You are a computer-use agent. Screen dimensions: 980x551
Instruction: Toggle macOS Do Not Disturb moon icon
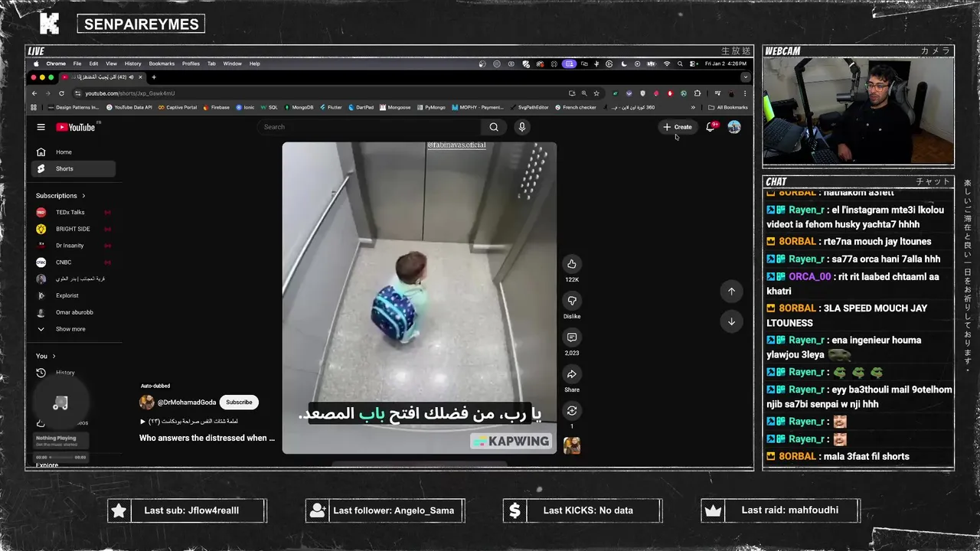point(624,64)
